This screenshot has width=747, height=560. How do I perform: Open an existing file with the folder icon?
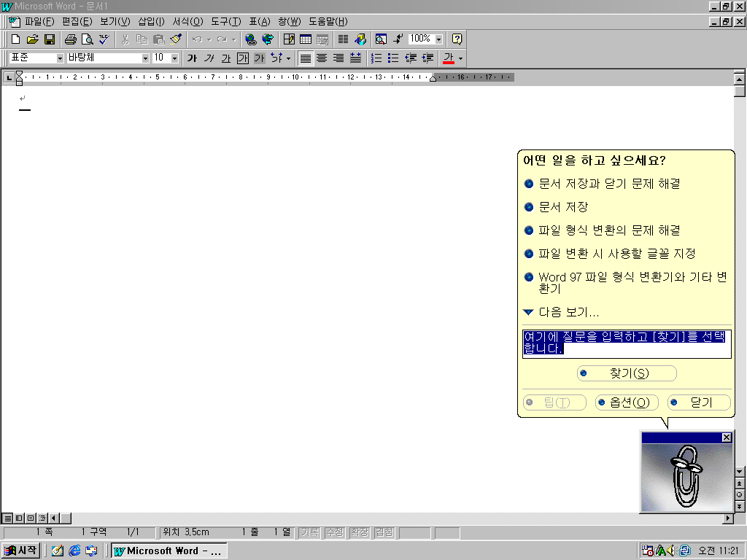[32, 39]
